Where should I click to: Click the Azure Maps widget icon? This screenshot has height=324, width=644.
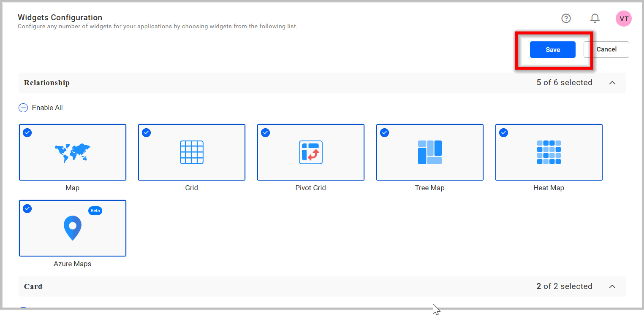(x=72, y=228)
